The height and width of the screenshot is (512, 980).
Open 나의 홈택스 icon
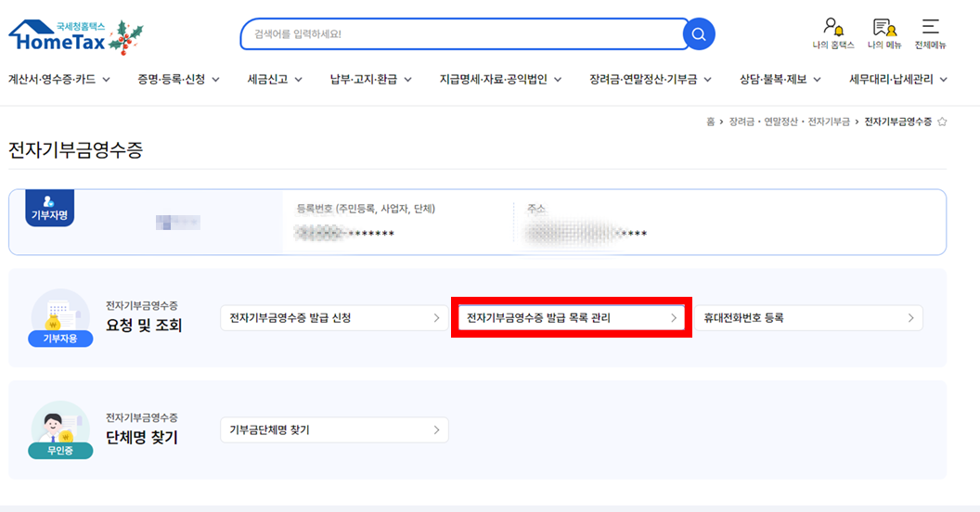pyautogui.click(x=832, y=32)
